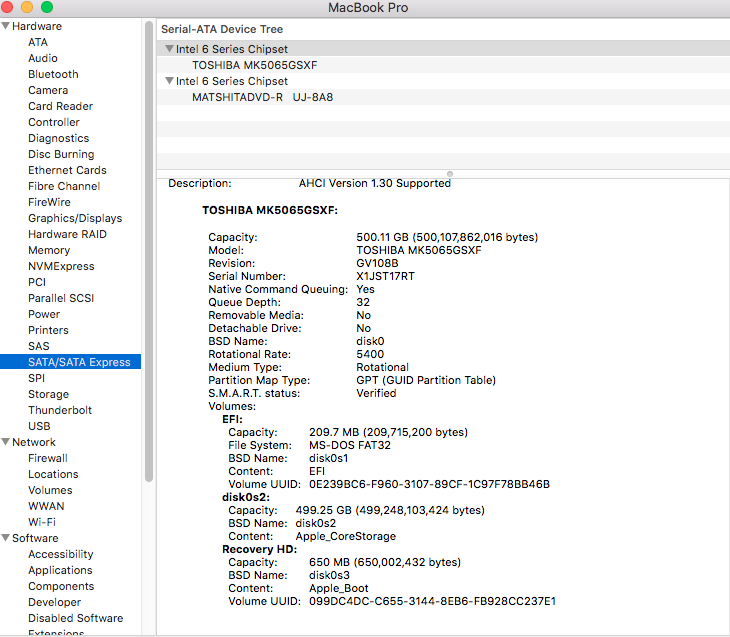Click the EFI Volume UUID value

point(429,484)
